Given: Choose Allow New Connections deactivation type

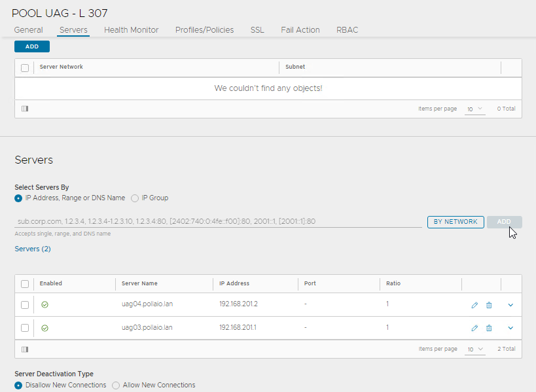Looking at the screenshot, I should click(x=116, y=385).
